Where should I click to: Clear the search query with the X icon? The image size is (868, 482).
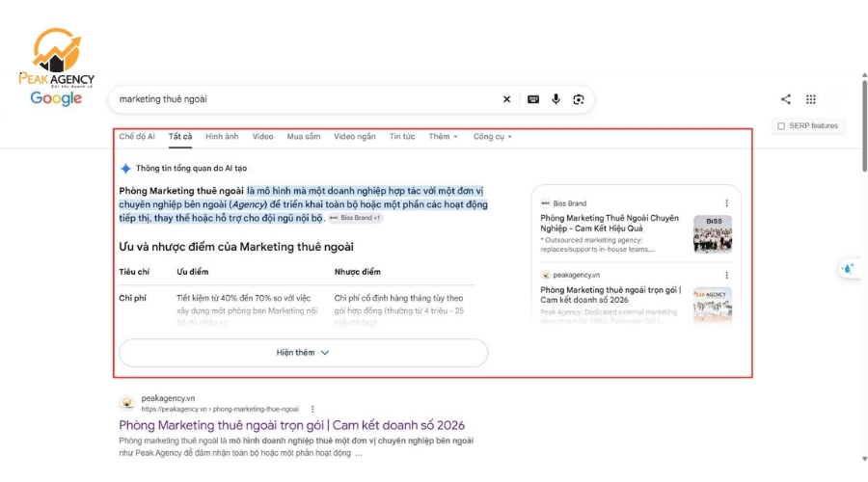point(506,99)
